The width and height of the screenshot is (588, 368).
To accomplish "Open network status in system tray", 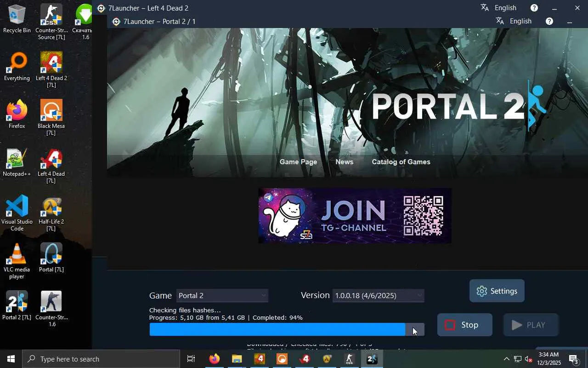I will tap(518, 359).
